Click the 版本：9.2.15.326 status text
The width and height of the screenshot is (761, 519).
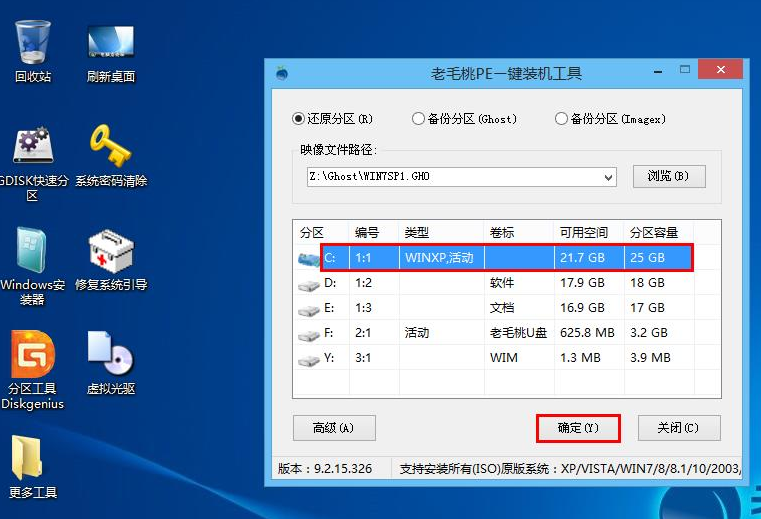(x=325, y=469)
